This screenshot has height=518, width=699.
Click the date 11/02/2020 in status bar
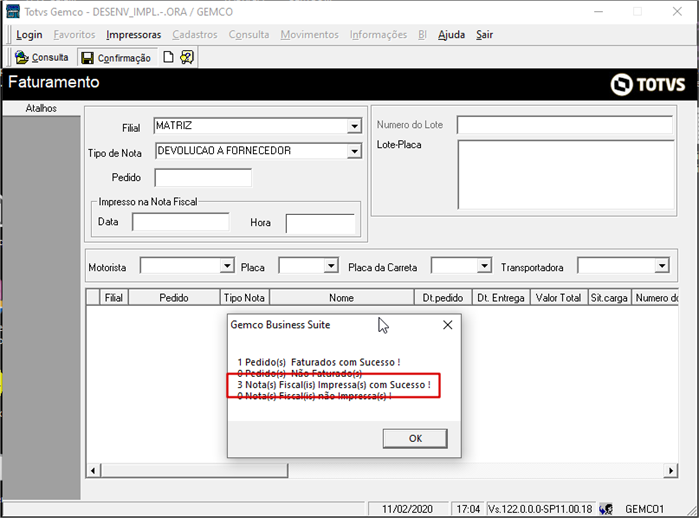click(x=407, y=509)
